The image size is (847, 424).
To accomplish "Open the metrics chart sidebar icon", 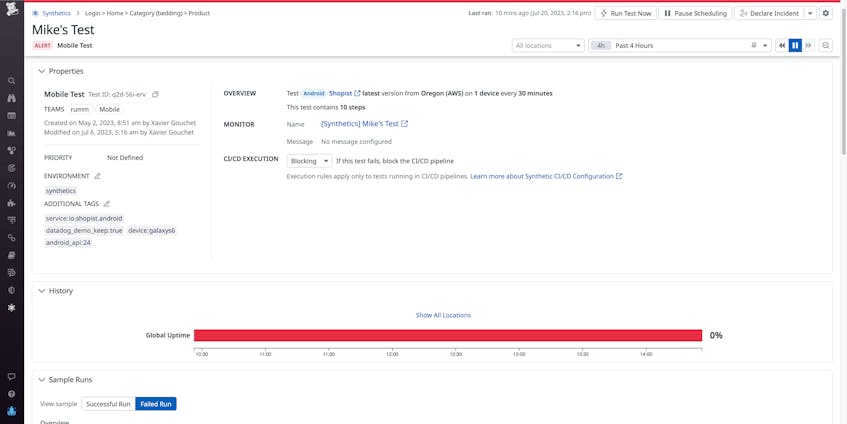I will (x=11, y=133).
